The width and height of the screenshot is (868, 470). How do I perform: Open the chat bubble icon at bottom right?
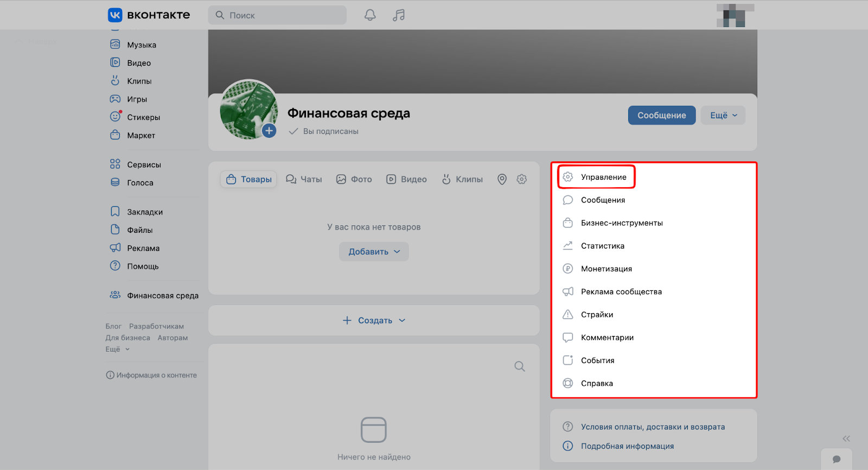click(x=837, y=459)
